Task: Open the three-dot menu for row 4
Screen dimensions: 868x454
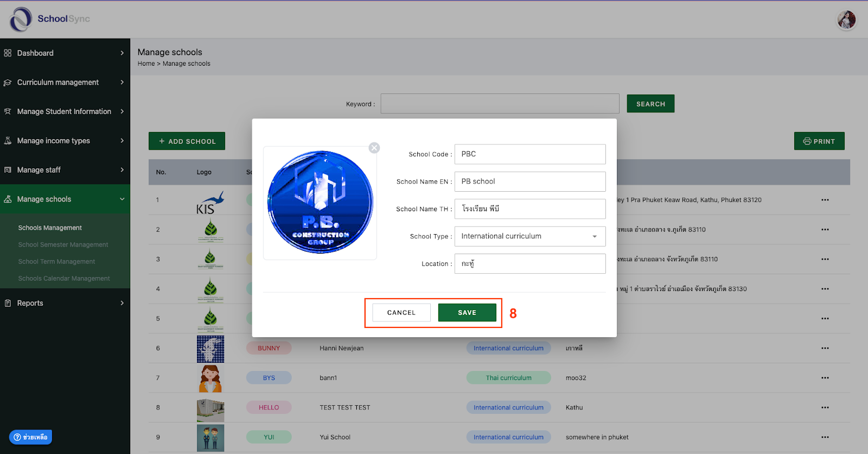Action: point(825,289)
